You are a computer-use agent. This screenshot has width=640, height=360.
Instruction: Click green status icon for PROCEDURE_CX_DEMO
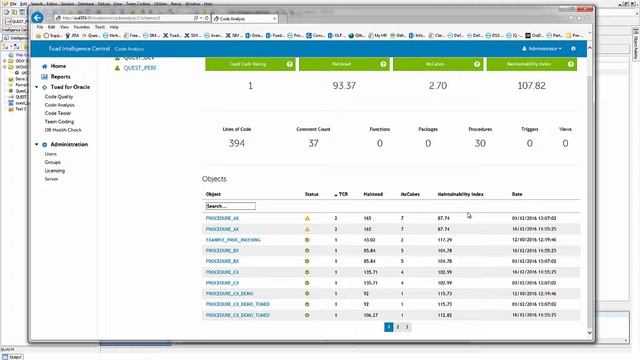(307, 293)
